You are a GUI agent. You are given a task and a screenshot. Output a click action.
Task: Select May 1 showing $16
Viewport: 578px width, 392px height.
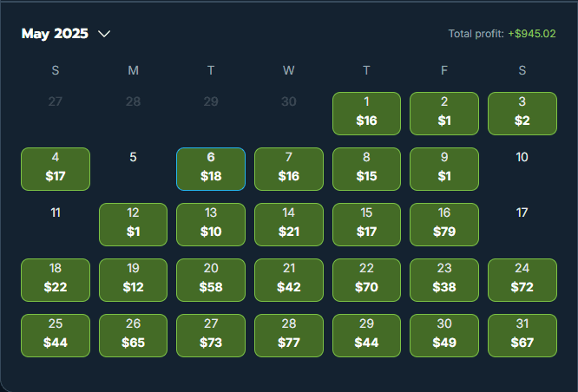click(x=366, y=114)
